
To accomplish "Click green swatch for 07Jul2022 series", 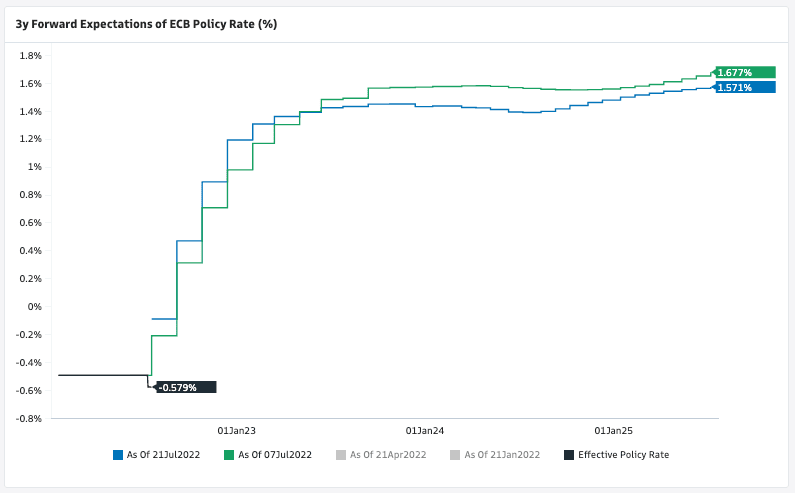I will [x=230, y=455].
